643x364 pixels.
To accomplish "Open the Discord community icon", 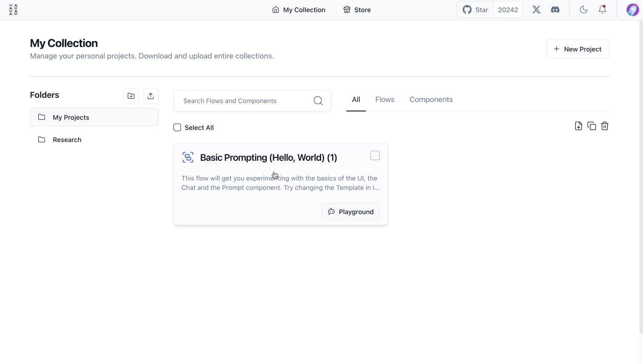I will [555, 10].
